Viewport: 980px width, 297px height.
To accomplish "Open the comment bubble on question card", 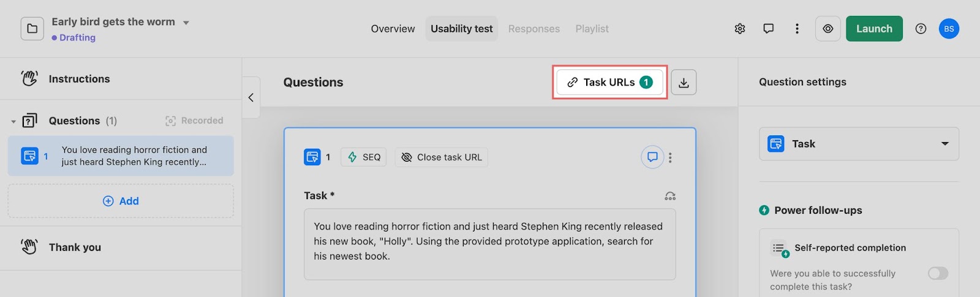I will click(652, 157).
